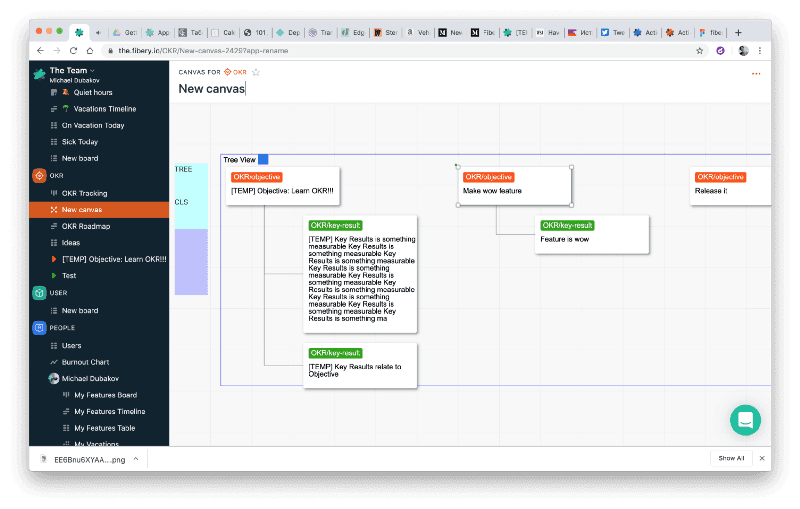Reload the page in the browser

73,50
